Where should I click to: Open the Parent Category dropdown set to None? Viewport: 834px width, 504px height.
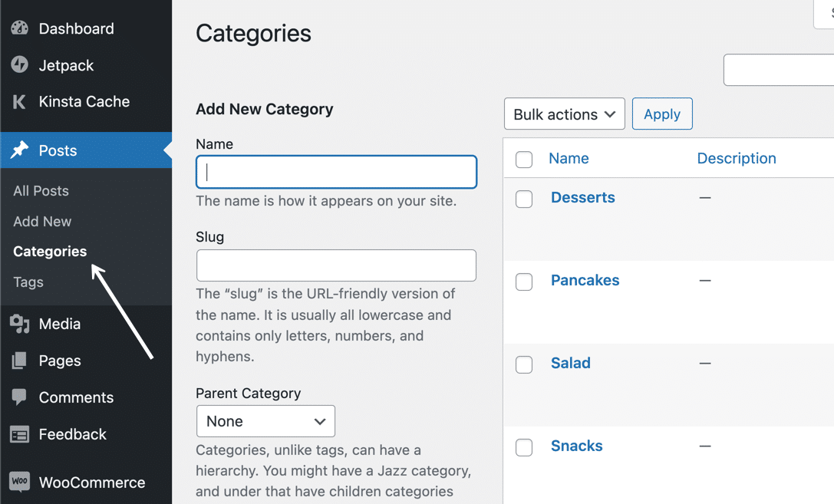(x=265, y=421)
